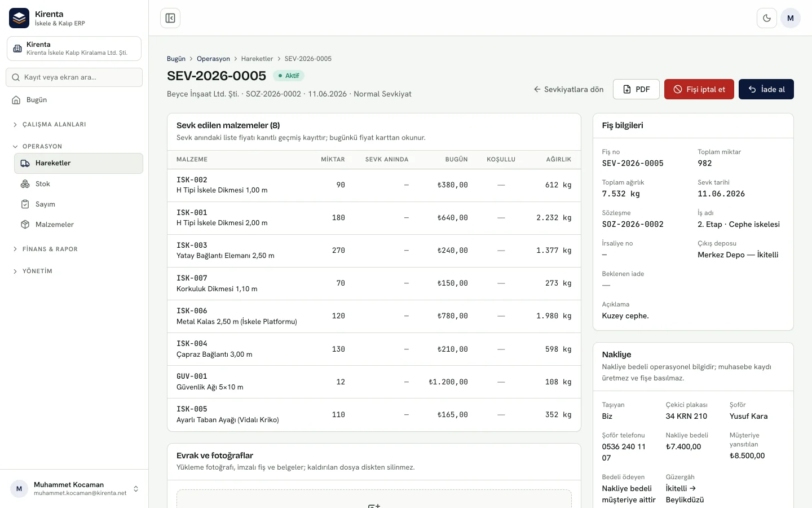
Task: Click the Korkuluk Dikmesi 1,10 m row
Action: [374, 283]
